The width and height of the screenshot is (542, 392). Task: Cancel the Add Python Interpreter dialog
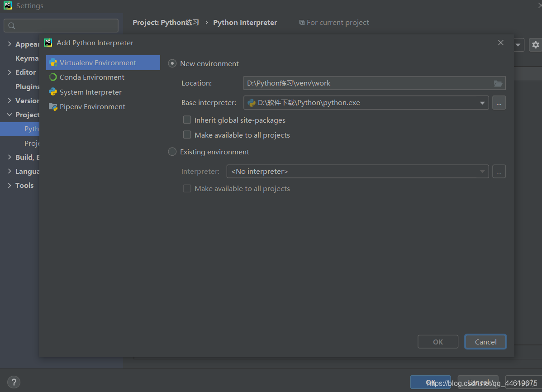pyautogui.click(x=485, y=342)
